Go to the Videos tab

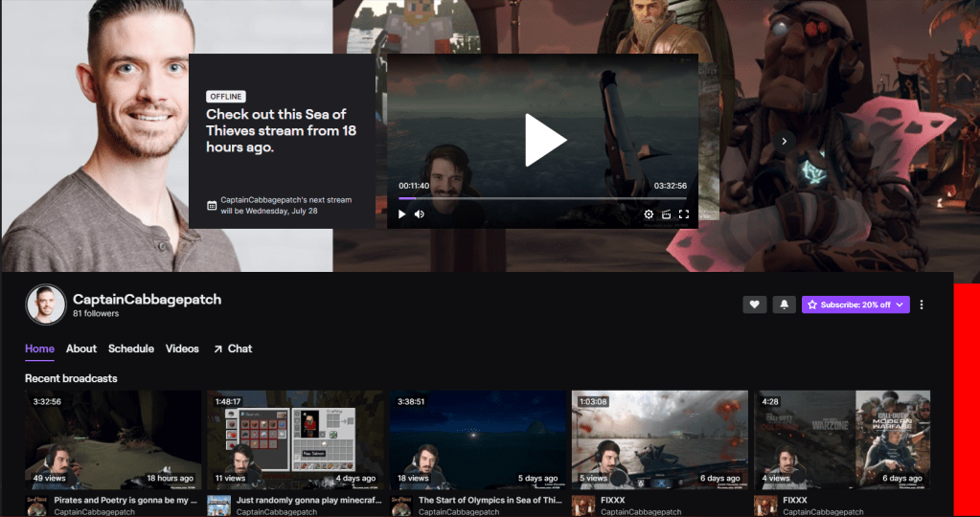point(182,348)
